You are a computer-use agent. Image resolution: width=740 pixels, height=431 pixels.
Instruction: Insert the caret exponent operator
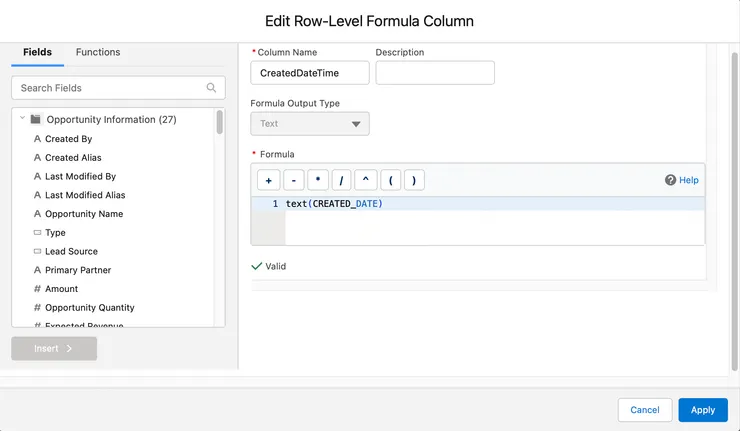click(365, 180)
